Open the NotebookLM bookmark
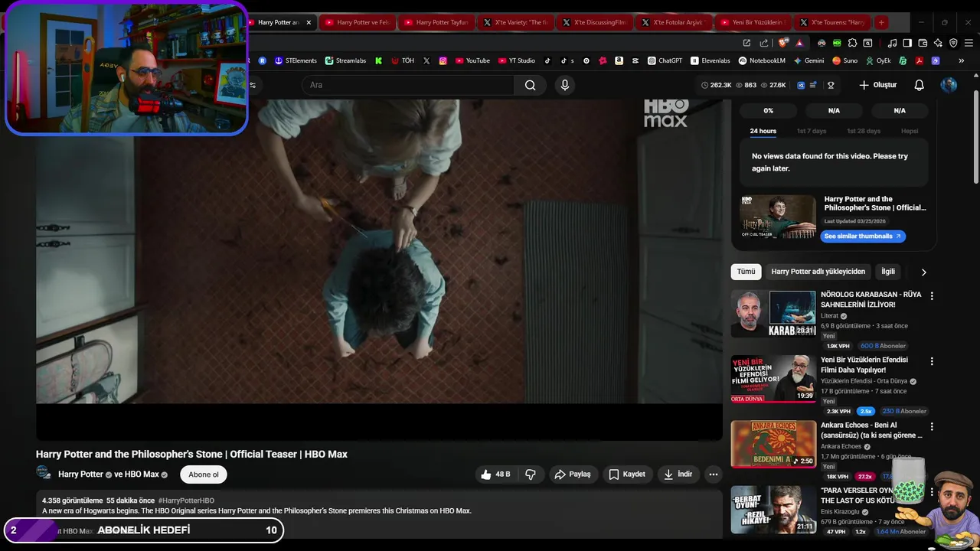This screenshot has height=551, width=980. click(762, 60)
